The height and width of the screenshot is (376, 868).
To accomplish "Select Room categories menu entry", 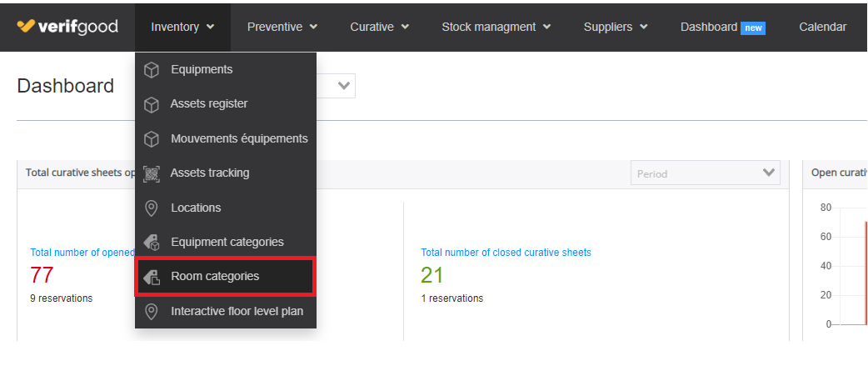I will point(225,276).
